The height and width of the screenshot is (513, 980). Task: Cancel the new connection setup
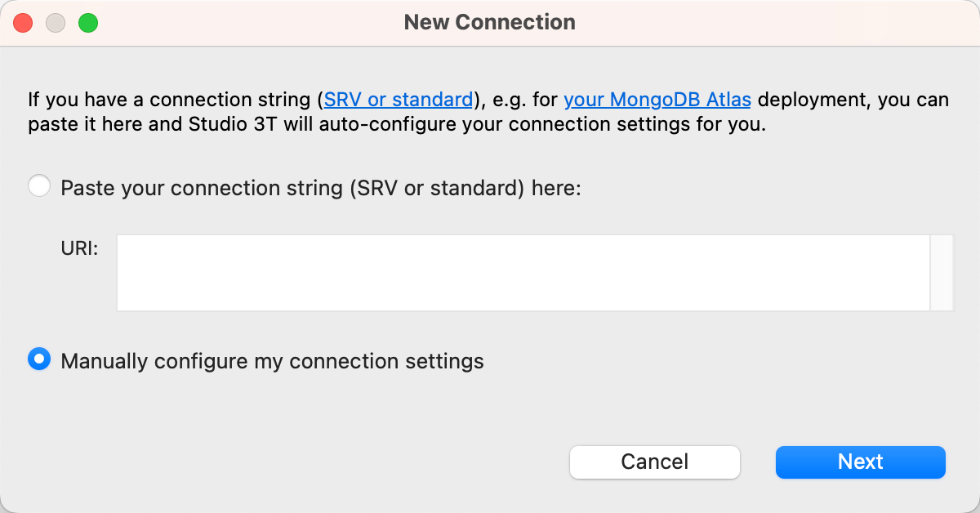tap(654, 462)
